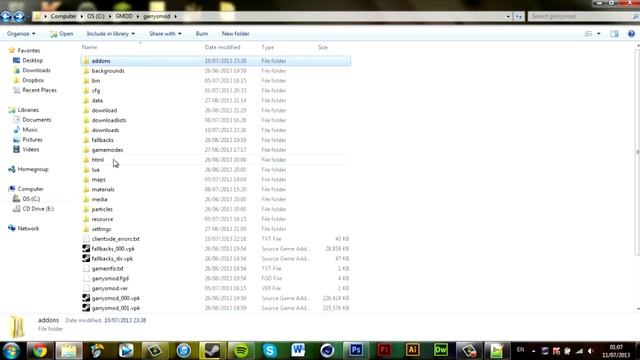
Task: Click the Forward navigation arrow
Action: tap(19, 16)
